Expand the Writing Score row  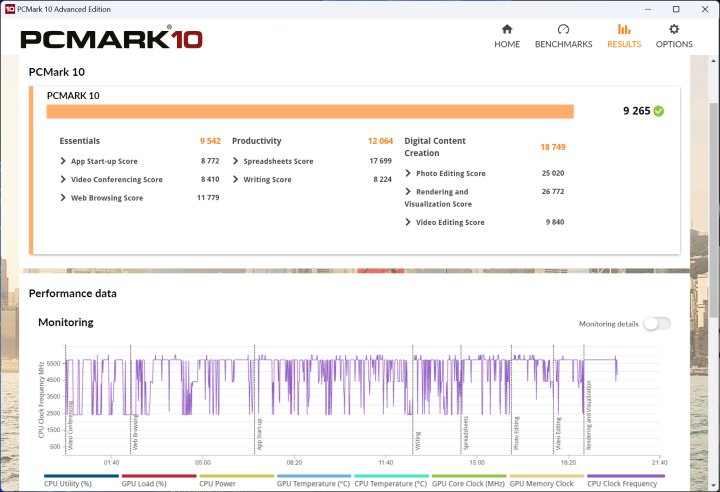pyautogui.click(x=236, y=179)
